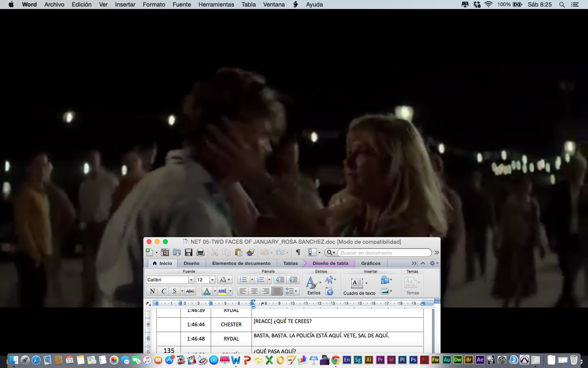Viewport: 588px width, 368px height.
Task: Click the change case Aa button
Action: (224, 280)
